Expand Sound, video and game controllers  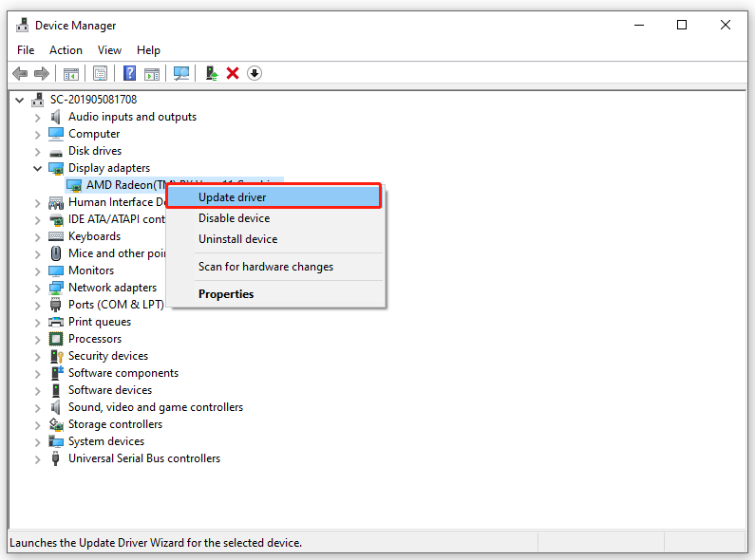38,408
